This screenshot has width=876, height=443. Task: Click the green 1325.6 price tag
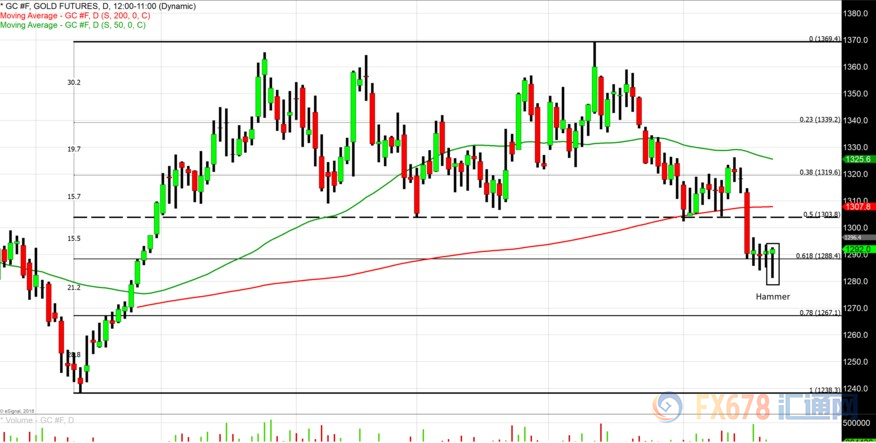pyautogui.click(x=856, y=159)
